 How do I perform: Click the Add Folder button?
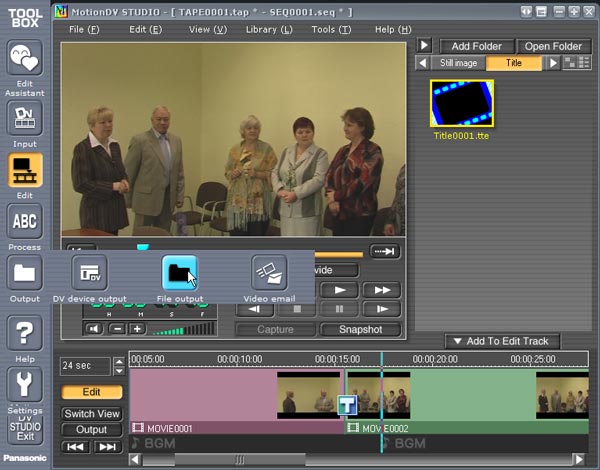(x=476, y=46)
